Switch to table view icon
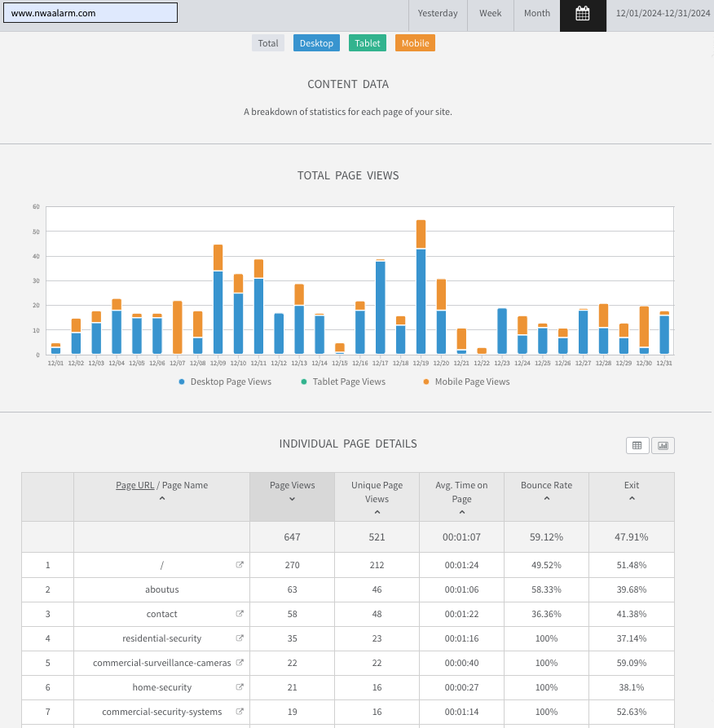The height and width of the screenshot is (728, 714). (x=637, y=445)
